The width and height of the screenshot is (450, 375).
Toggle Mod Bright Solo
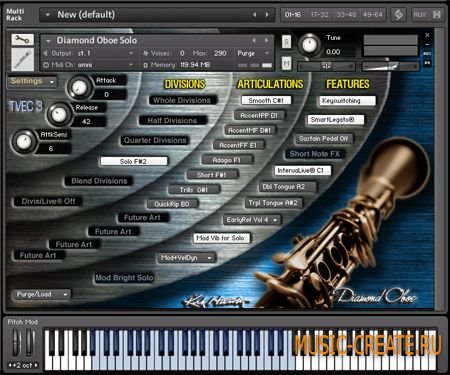pyautogui.click(x=124, y=278)
